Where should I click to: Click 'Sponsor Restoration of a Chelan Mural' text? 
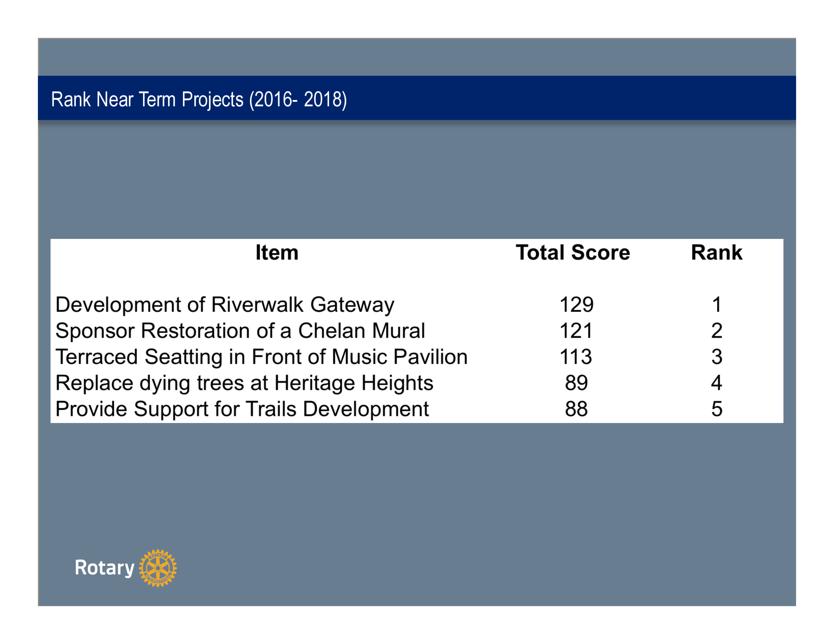240,331
